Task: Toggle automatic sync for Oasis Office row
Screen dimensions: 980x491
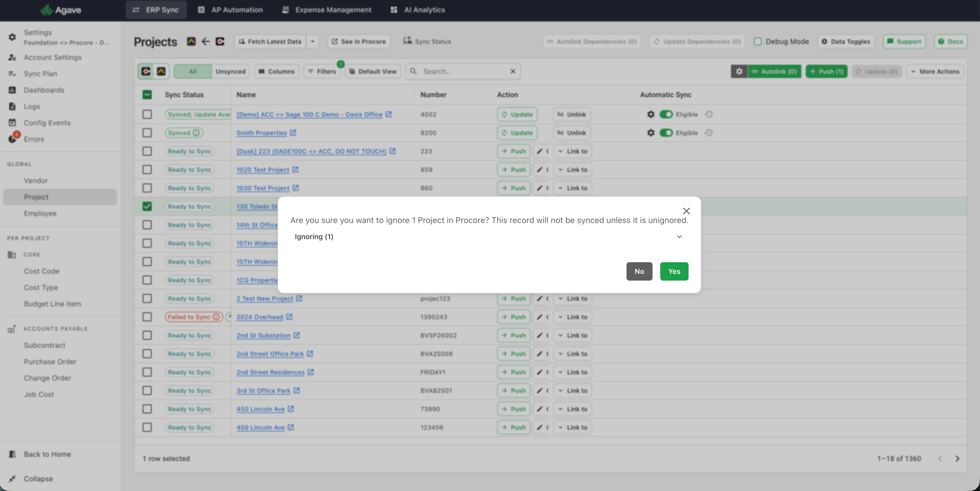Action: pos(666,115)
